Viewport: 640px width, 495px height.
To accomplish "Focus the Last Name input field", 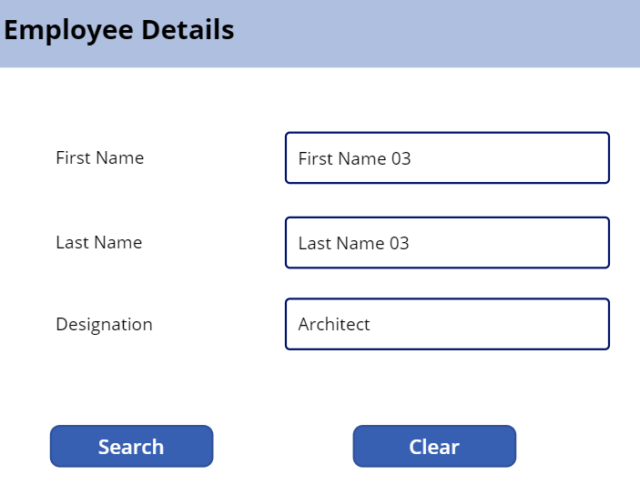I will (x=447, y=242).
